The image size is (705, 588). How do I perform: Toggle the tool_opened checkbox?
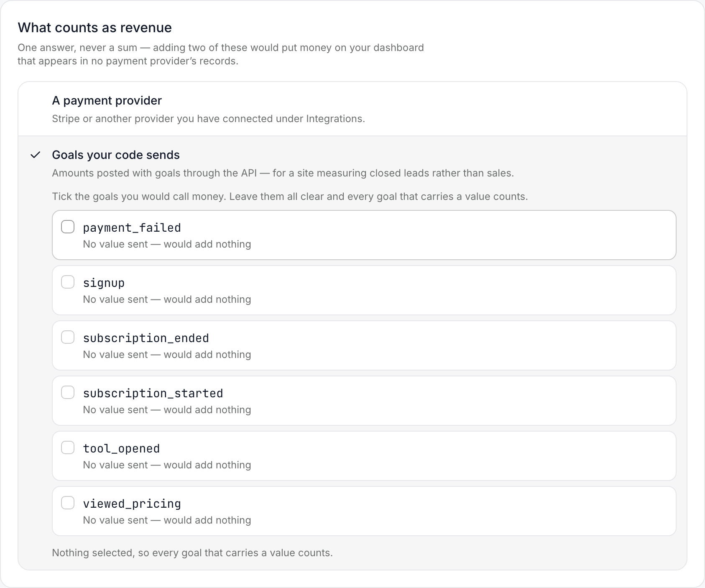(68, 447)
